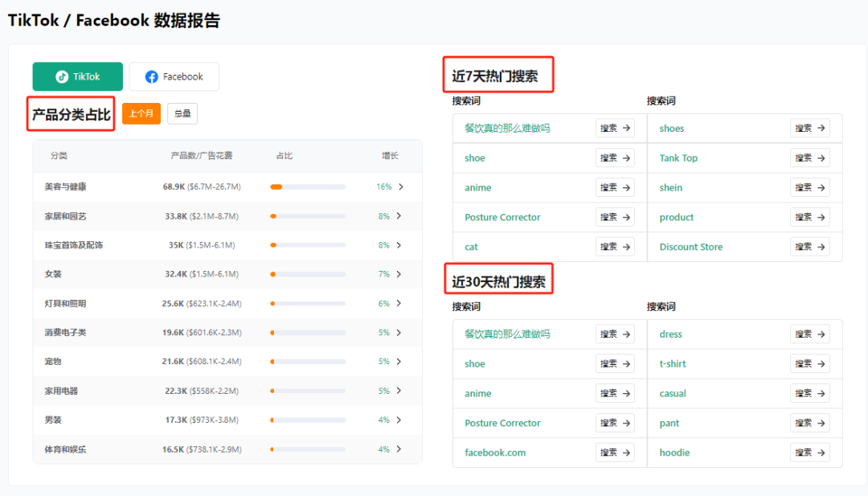
Task: Select the 上个月 filter button
Action: coord(141,113)
